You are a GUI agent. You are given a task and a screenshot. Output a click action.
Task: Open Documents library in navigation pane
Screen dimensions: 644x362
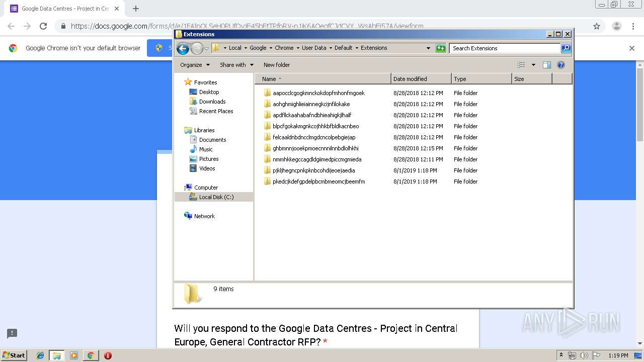click(x=212, y=140)
